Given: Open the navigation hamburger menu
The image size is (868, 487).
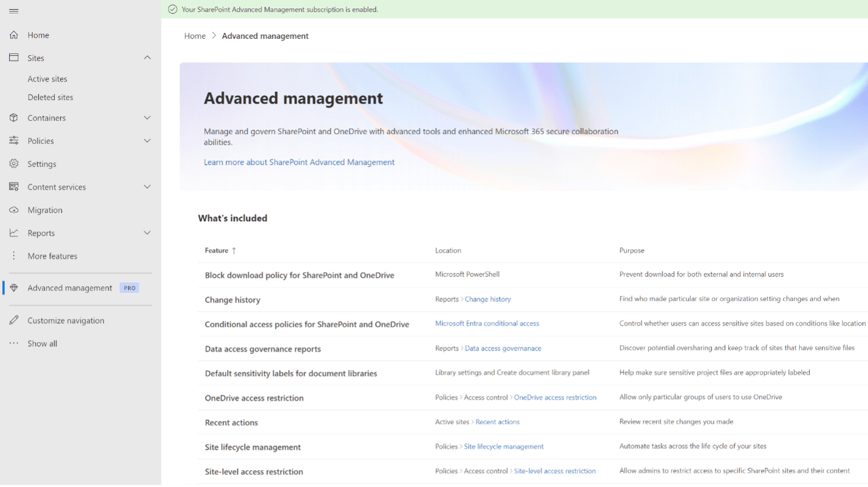Looking at the screenshot, I should [13, 10].
